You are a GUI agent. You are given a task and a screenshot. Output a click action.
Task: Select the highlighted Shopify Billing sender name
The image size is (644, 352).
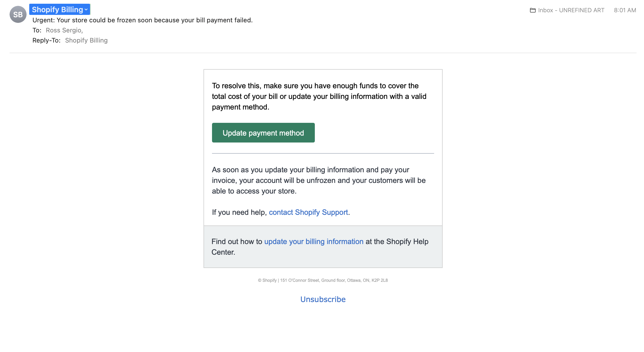pyautogui.click(x=57, y=10)
